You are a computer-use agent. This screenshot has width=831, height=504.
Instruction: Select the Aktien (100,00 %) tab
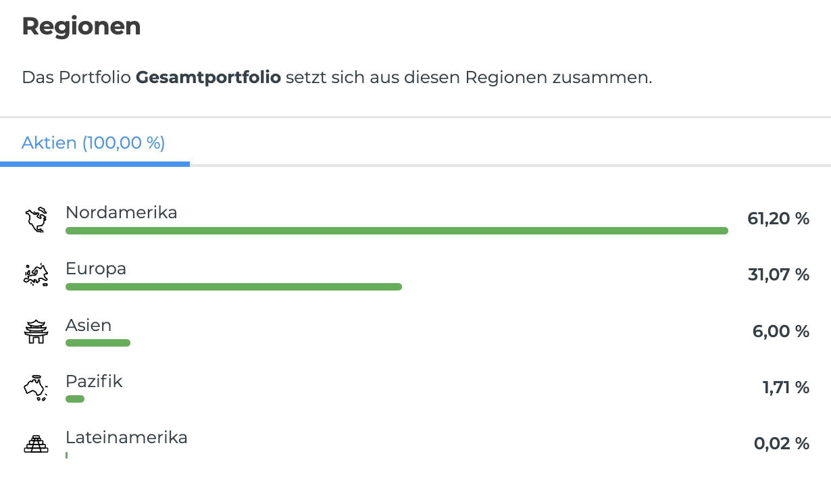click(93, 143)
